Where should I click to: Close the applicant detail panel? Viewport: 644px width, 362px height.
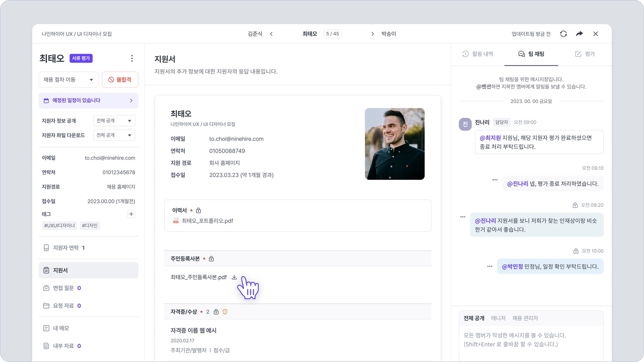point(596,34)
